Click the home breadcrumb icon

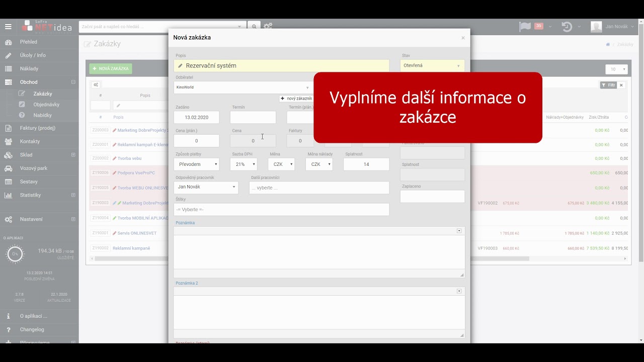click(608, 44)
